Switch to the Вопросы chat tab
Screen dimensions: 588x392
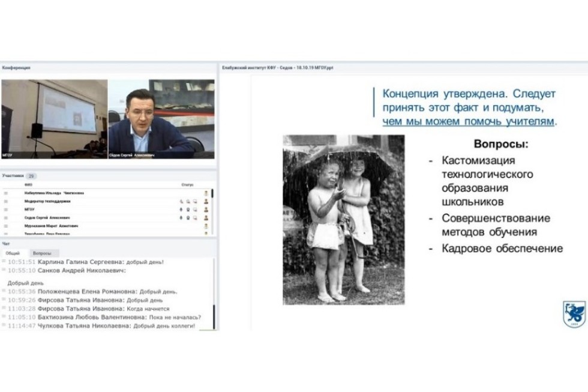[41, 253]
